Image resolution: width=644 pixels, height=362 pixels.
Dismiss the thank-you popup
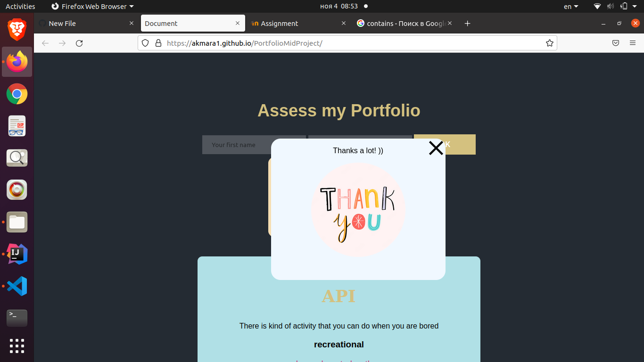click(x=436, y=148)
